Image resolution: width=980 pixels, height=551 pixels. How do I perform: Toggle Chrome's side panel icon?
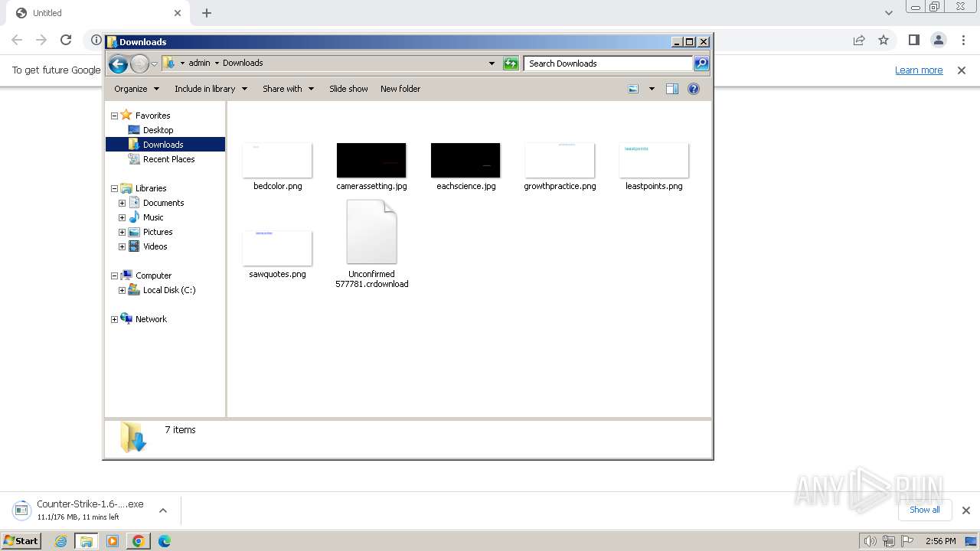[x=913, y=40]
